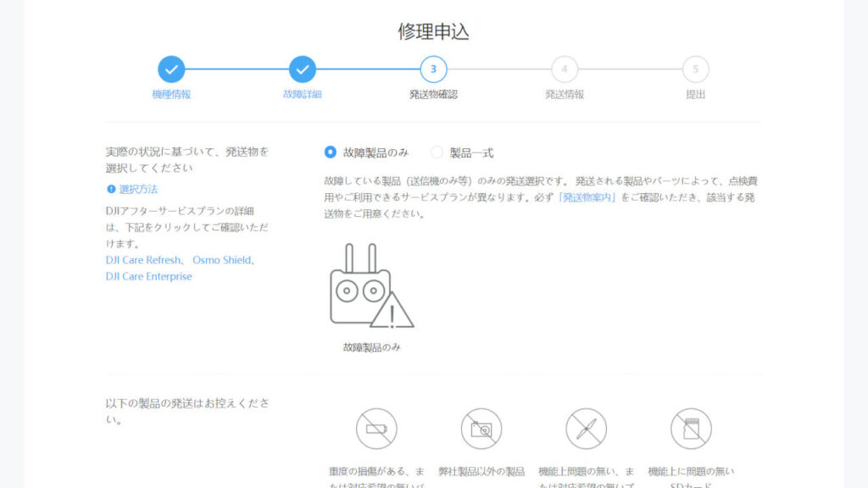Click the crossed-out propeller icon

(587, 429)
